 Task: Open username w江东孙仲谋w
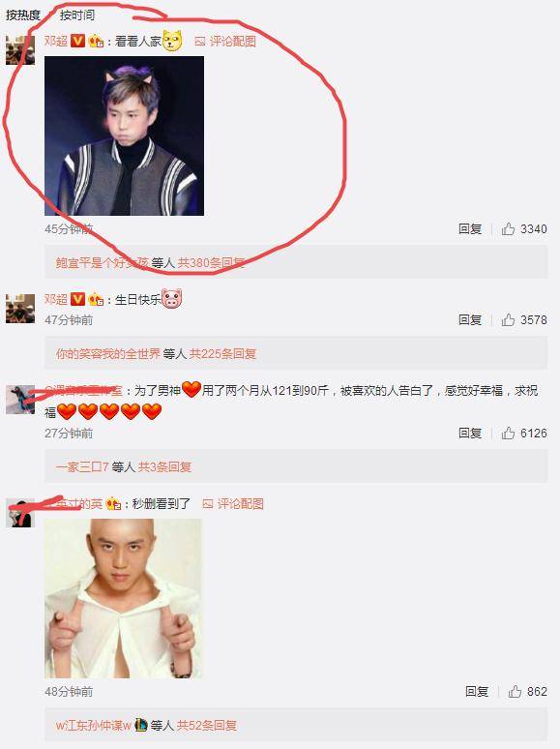pos(93,726)
